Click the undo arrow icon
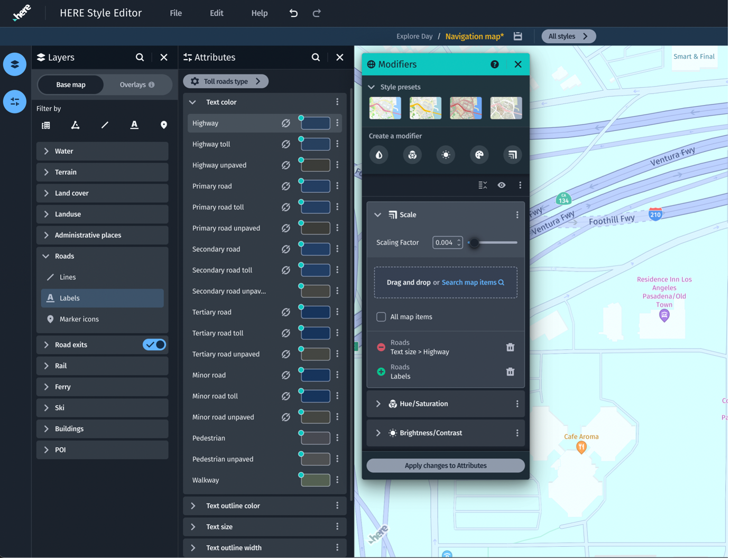This screenshot has width=730, height=560. (x=293, y=13)
